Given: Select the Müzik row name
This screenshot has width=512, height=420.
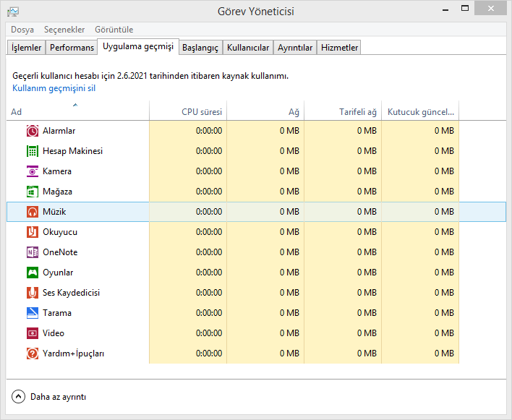Looking at the screenshot, I should (54, 212).
